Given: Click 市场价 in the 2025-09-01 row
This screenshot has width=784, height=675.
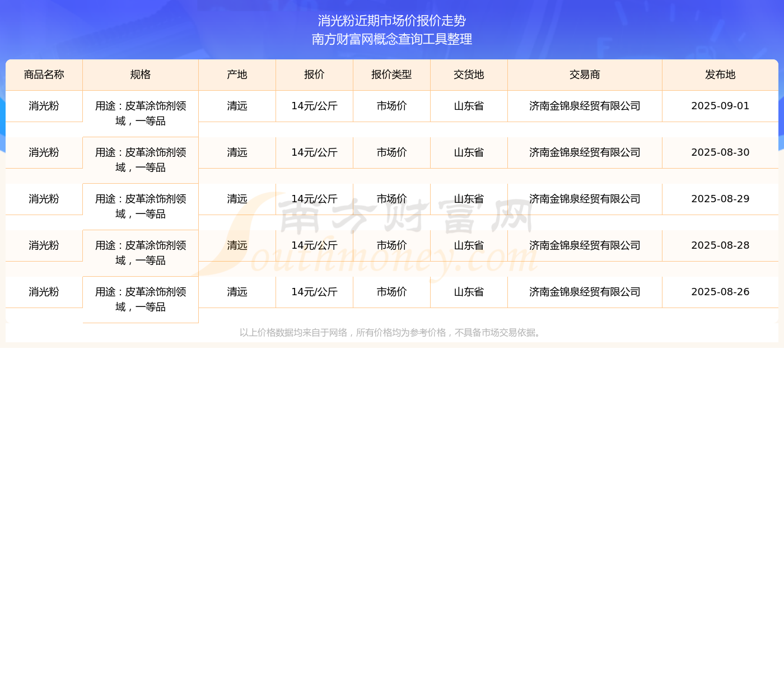Looking at the screenshot, I should (x=392, y=106).
